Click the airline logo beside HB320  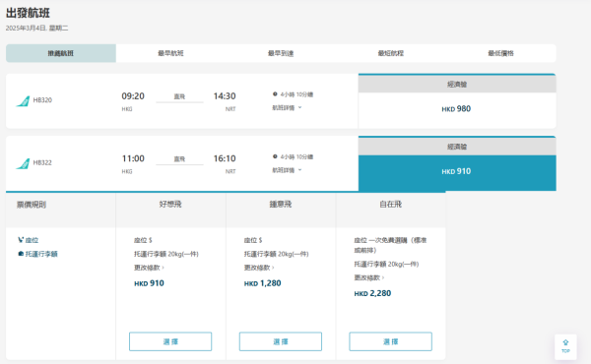pyautogui.click(x=23, y=101)
